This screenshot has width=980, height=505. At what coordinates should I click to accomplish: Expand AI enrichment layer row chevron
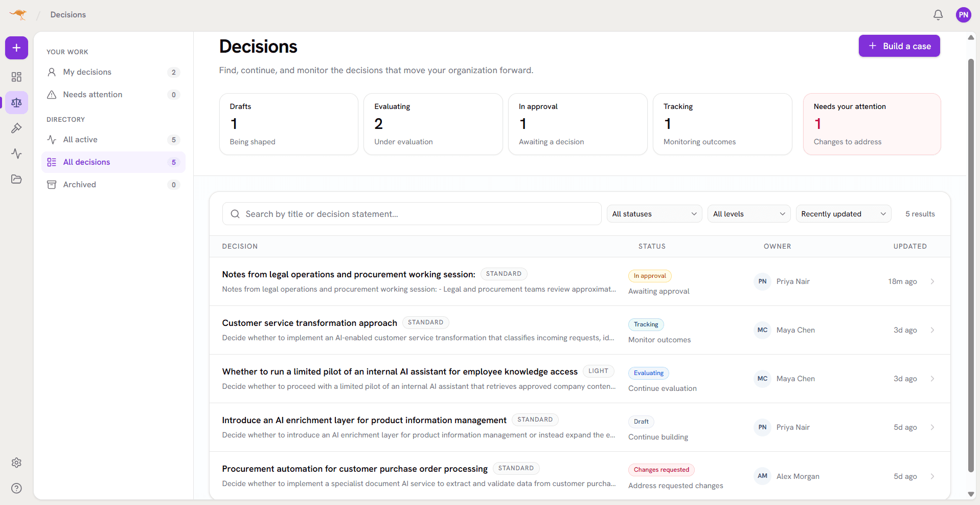pyautogui.click(x=932, y=427)
